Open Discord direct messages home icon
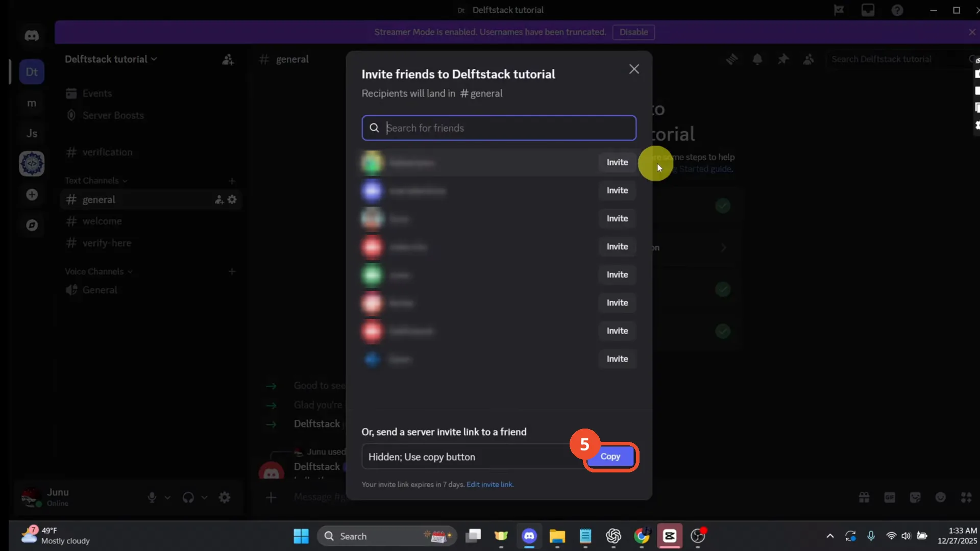This screenshot has height=551, width=980. pos(32,35)
